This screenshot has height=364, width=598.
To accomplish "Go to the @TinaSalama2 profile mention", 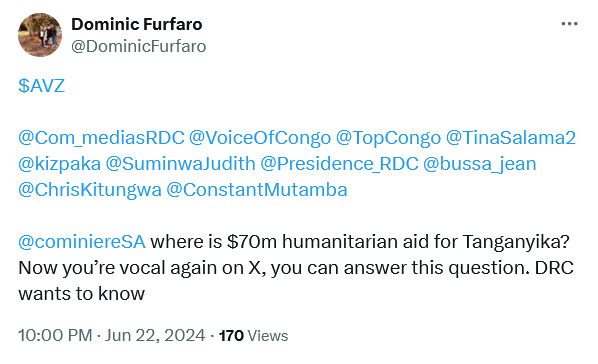I will pos(511,138).
